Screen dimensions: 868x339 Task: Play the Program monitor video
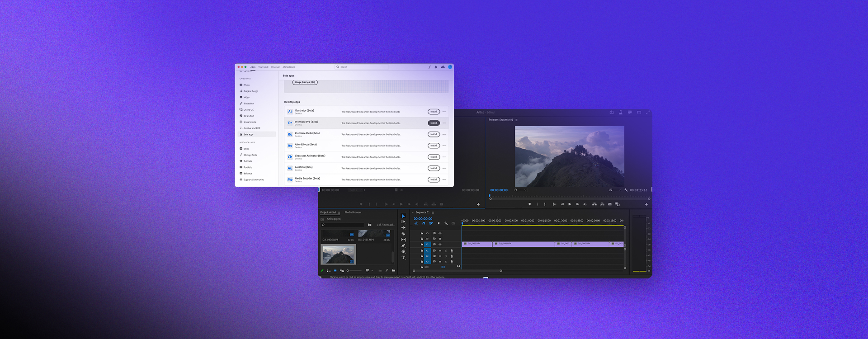(x=570, y=204)
